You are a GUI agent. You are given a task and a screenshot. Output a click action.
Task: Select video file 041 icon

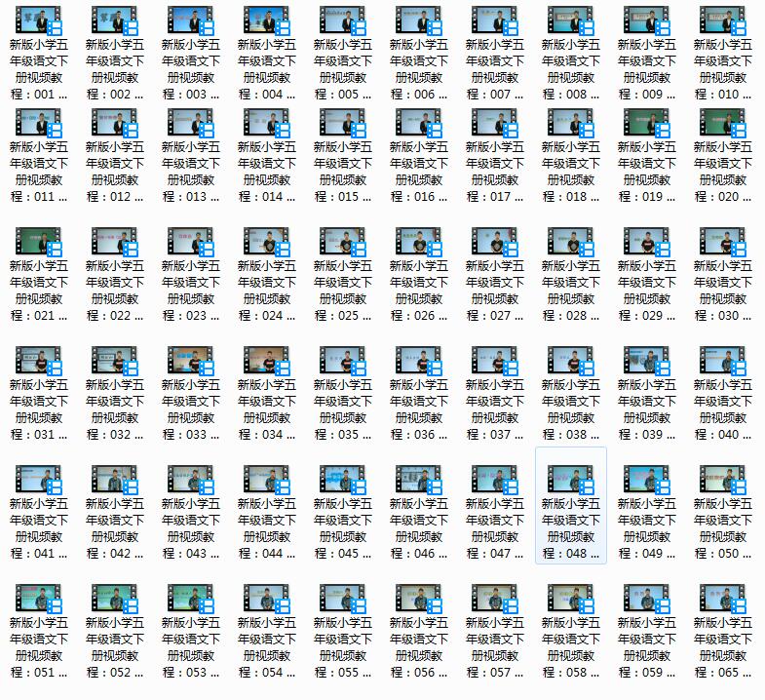(x=38, y=480)
